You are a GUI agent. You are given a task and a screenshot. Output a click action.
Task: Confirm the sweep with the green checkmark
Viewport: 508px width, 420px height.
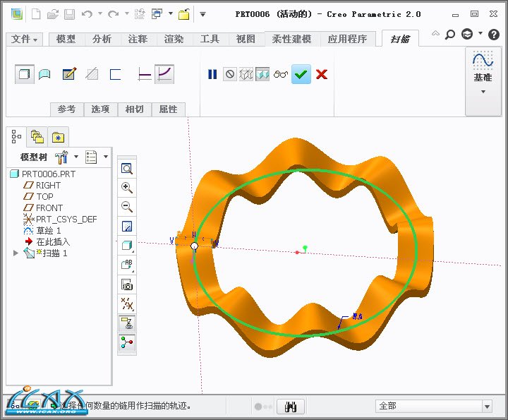[301, 74]
